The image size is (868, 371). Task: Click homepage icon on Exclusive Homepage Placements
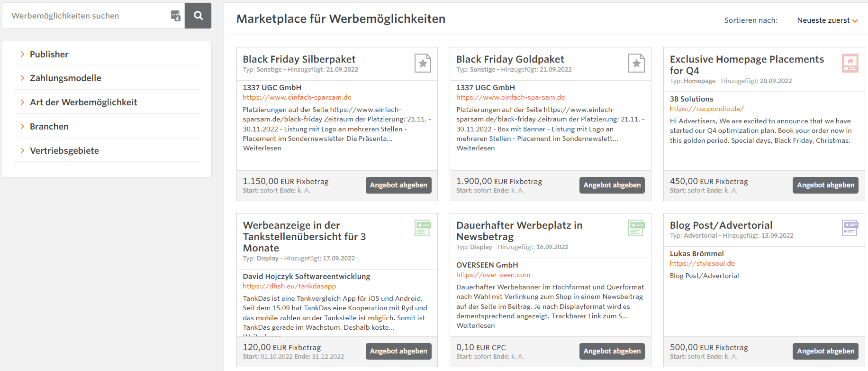(850, 63)
